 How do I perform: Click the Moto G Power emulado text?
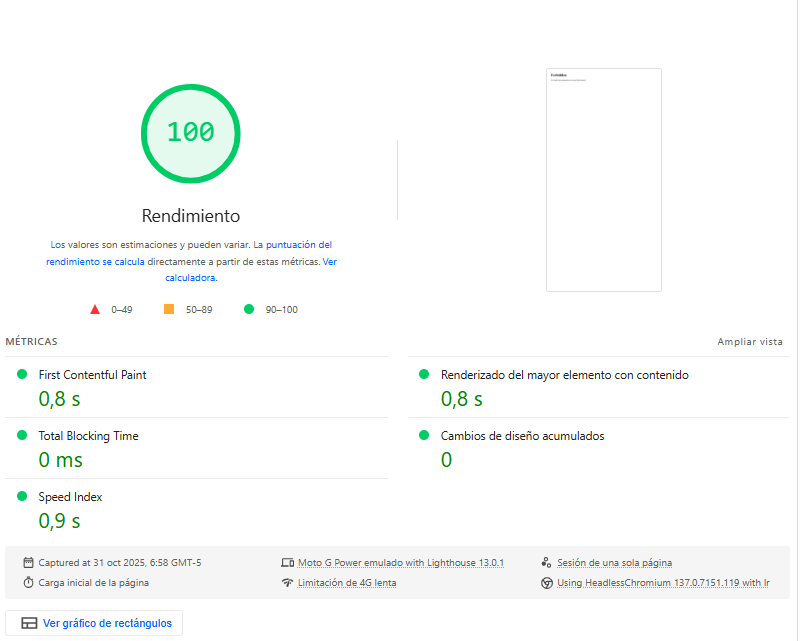click(x=400, y=563)
